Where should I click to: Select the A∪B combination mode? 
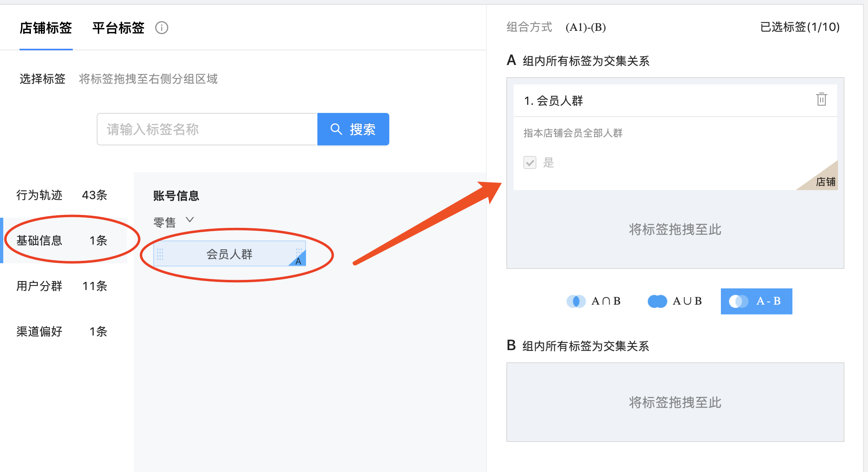(687, 301)
